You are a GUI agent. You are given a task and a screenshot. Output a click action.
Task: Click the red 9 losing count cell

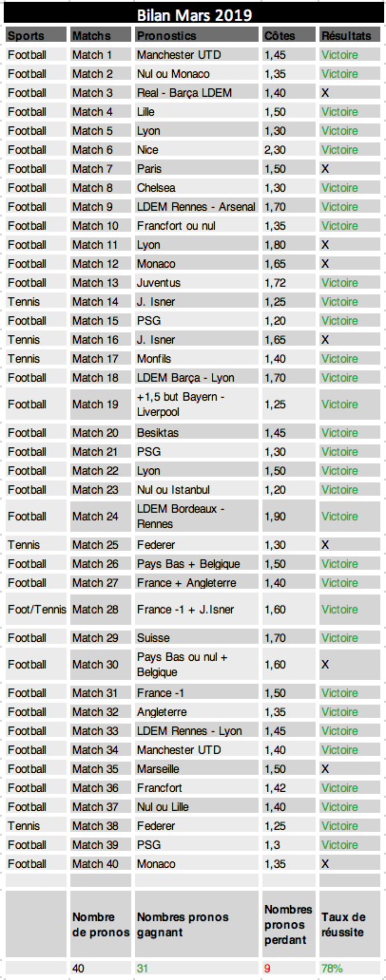tap(288, 968)
